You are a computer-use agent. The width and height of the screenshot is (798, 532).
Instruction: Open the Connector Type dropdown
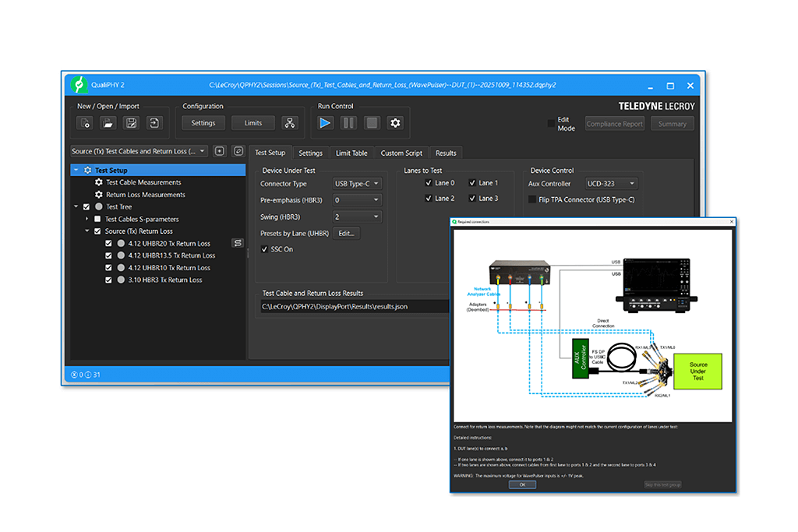356,184
